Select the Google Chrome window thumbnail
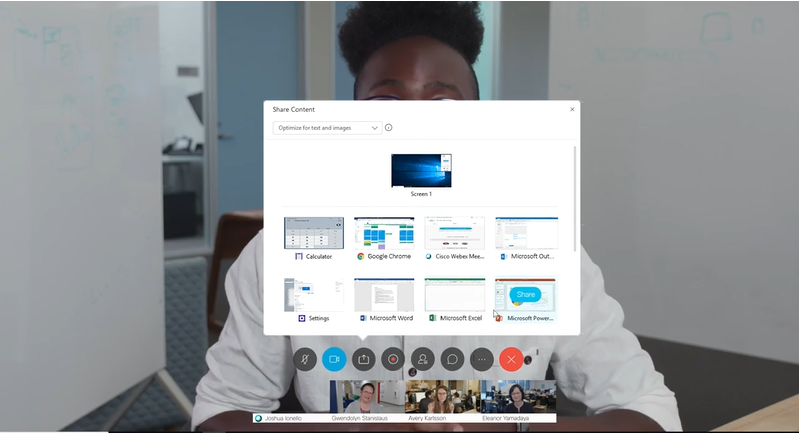800x433 pixels. (384, 233)
